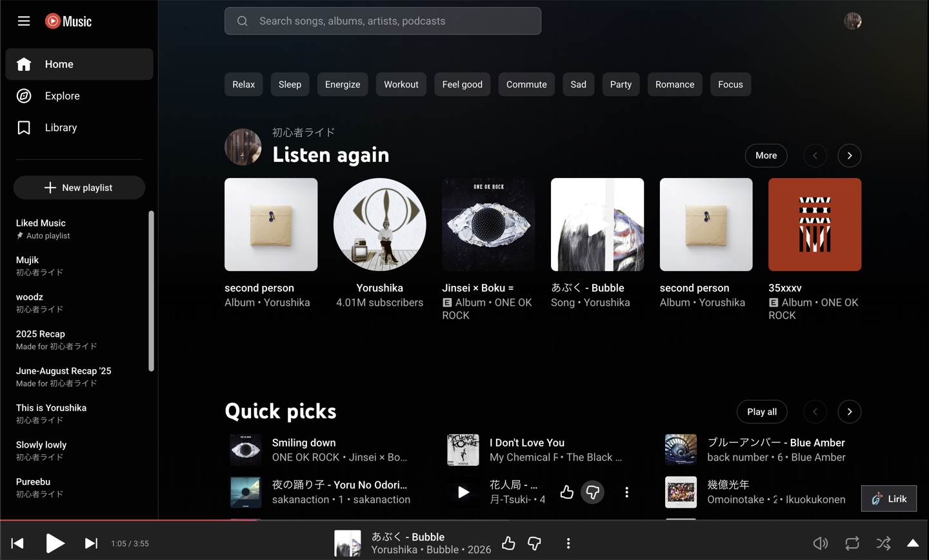Click the volume speaker icon

coord(820,543)
